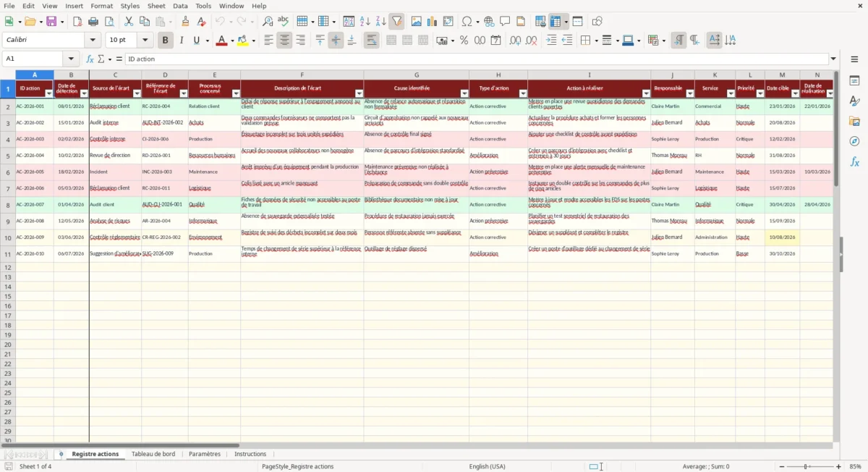The height and width of the screenshot is (472, 868).
Task: Open filter dropdown on ID action column
Action: pos(49,93)
